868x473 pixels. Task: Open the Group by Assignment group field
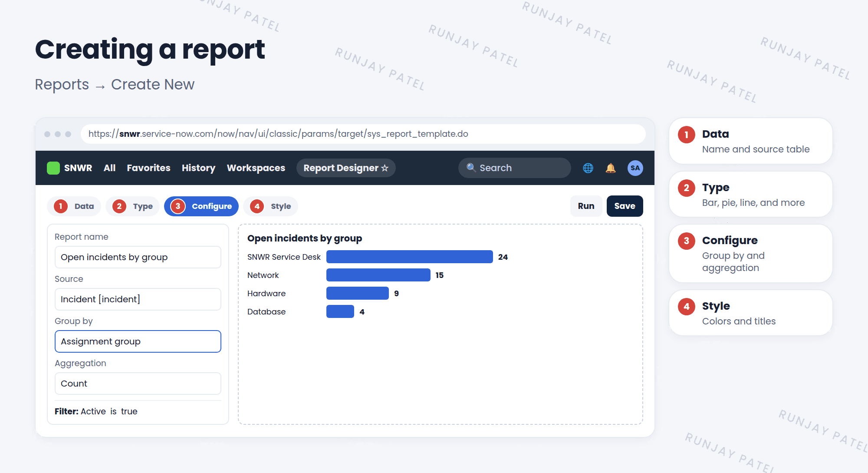tap(138, 341)
